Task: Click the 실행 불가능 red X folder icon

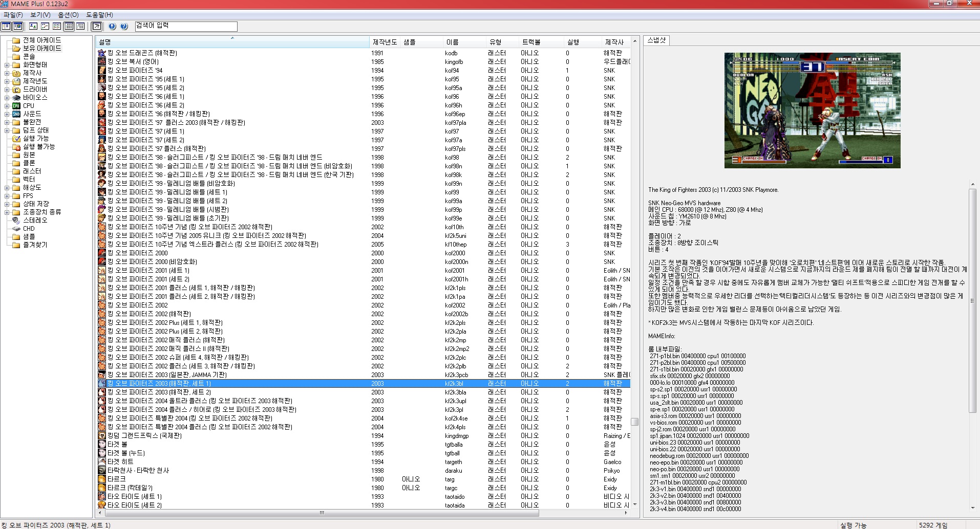Action: (16, 147)
